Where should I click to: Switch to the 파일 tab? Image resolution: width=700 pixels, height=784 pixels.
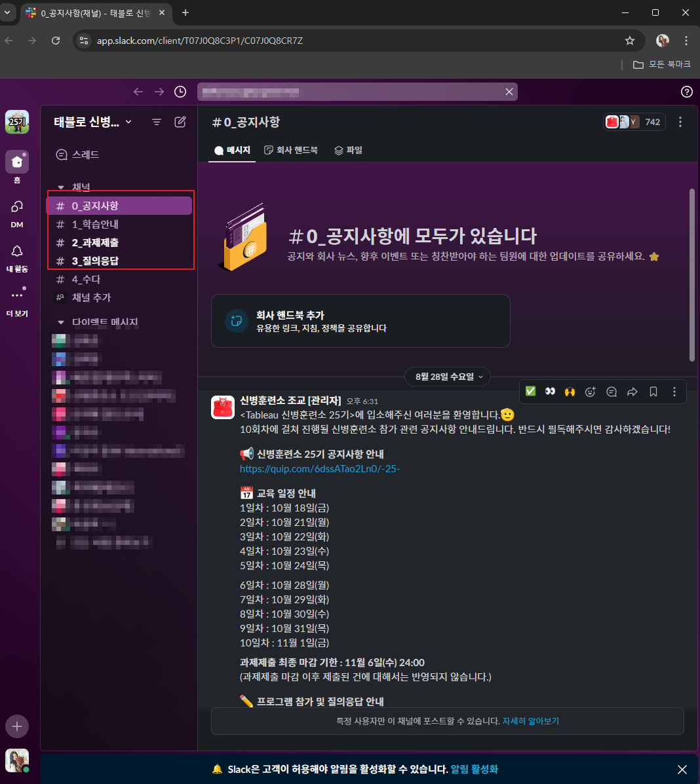[x=348, y=150]
